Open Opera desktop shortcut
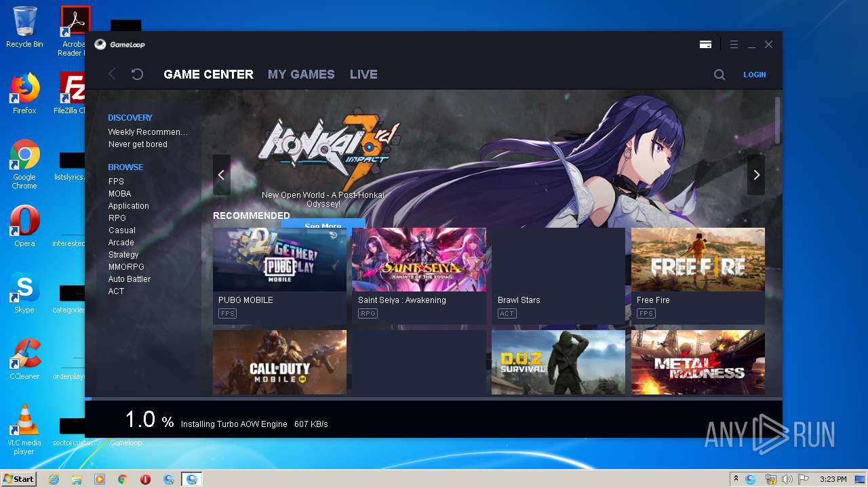Image resolution: width=868 pixels, height=488 pixels. coord(24,226)
